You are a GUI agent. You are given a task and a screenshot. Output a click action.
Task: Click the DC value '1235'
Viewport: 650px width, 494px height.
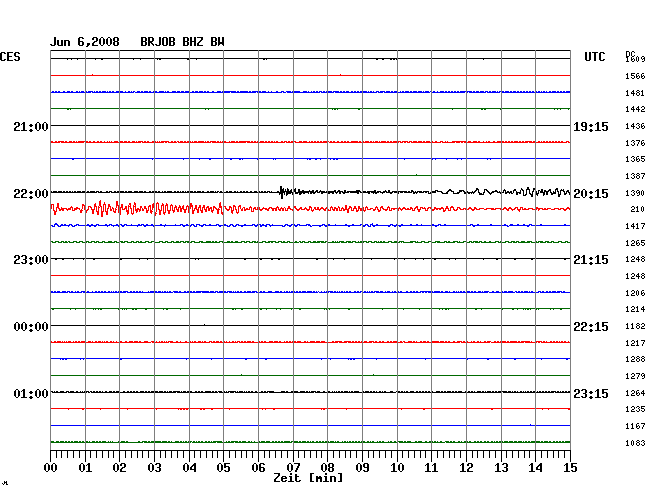point(635,409)
